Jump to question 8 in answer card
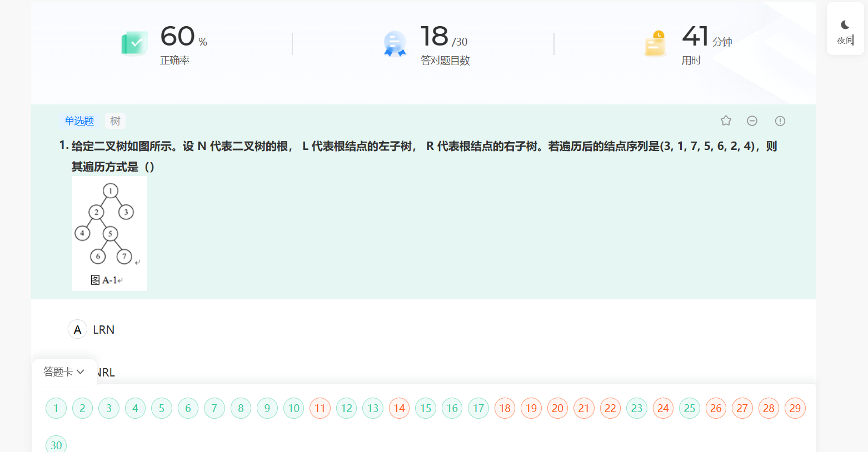This screenshot has width=868, height=452. click(241, 408)
